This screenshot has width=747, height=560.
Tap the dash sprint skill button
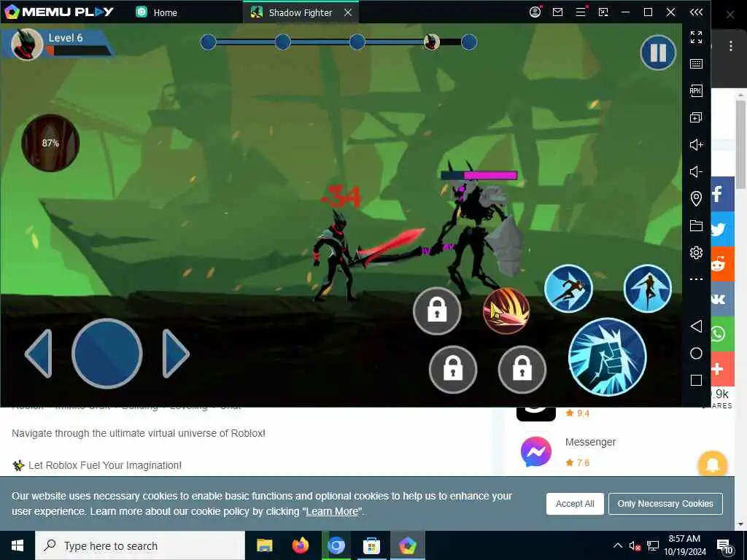(x=568, y=289)
